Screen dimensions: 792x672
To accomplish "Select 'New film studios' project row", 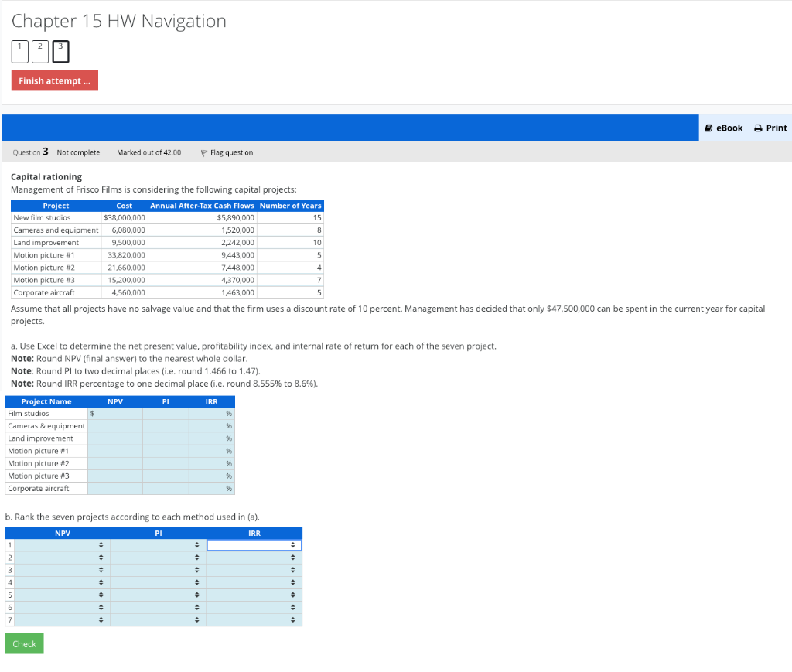I will coord(167,217).
